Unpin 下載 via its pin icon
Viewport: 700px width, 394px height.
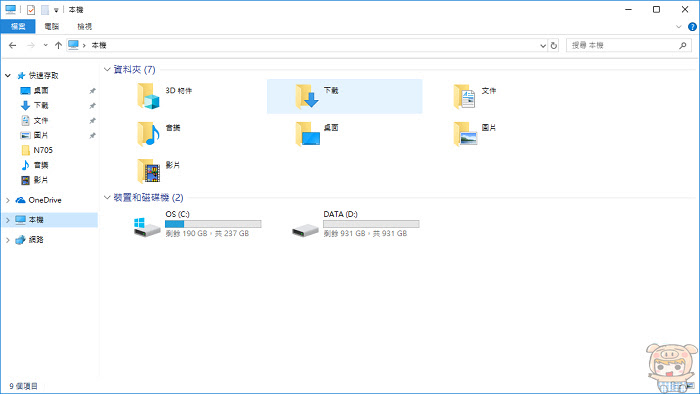click(92, 106)
